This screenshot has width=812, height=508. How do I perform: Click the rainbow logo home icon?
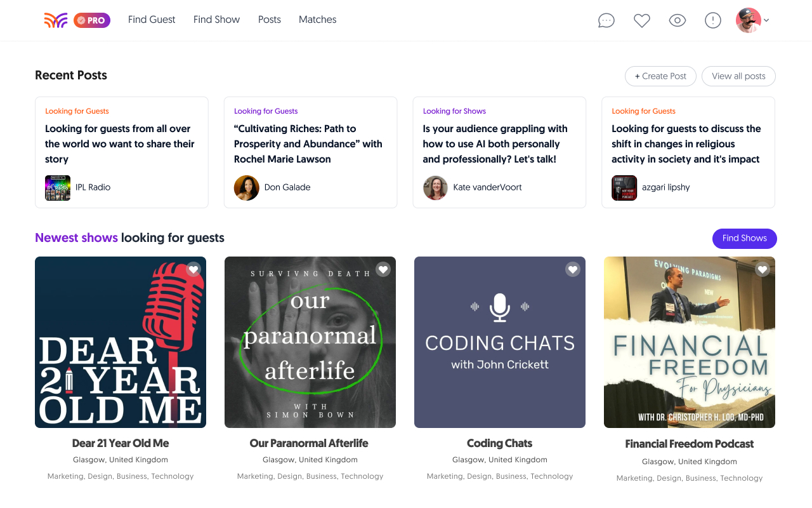tap(56, 20)
